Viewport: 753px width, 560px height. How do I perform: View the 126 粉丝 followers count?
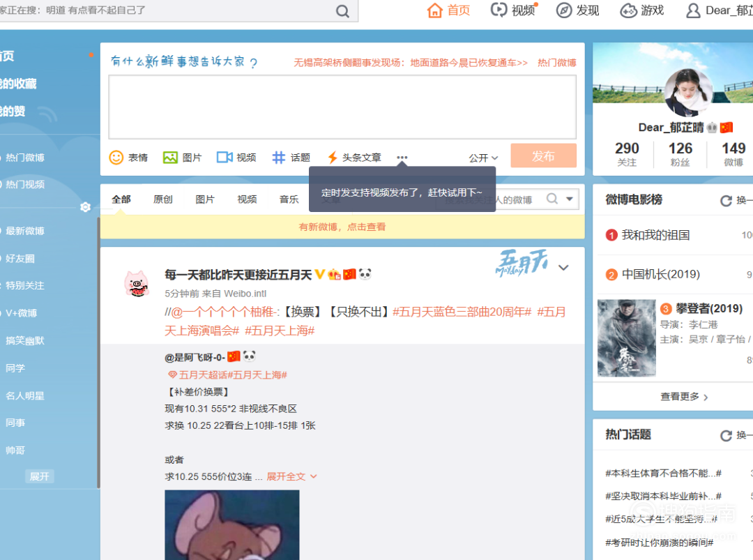point(680,153)
